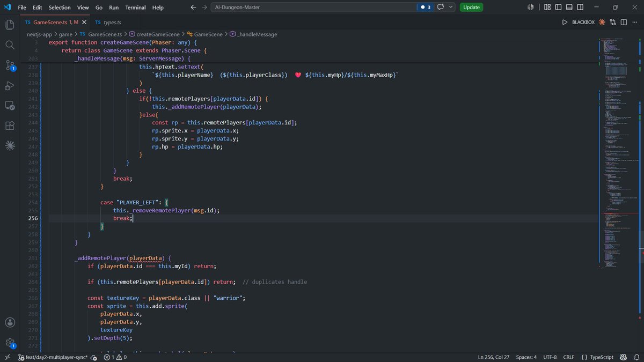This screenshot has height=362, width=644.
Task: Open the Go menu
Action: tap(99, 8)
